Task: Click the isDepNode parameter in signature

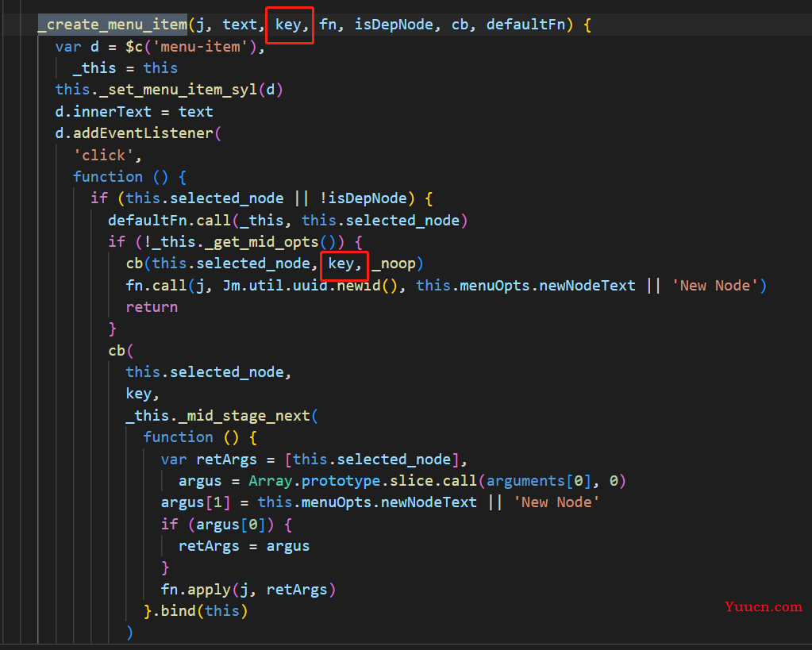Action: [x=394, y=25]
